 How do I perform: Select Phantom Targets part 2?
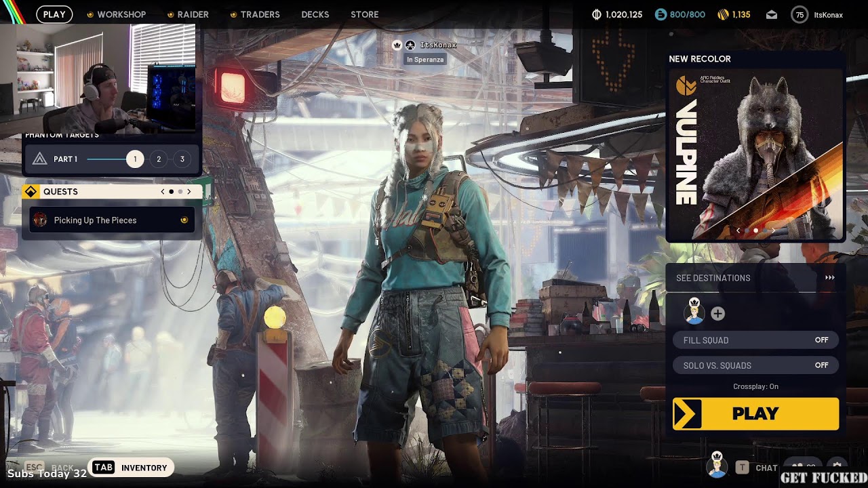coord(159,159)
